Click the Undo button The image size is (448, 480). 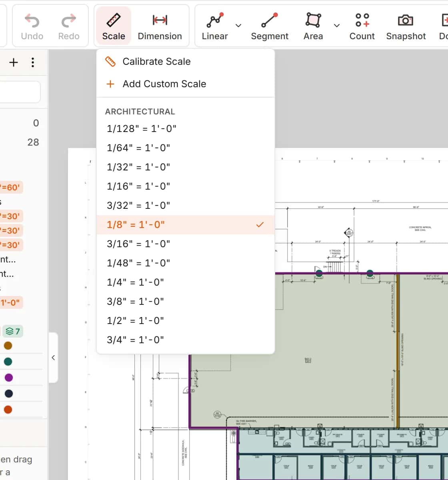click(x=32, y=26)
